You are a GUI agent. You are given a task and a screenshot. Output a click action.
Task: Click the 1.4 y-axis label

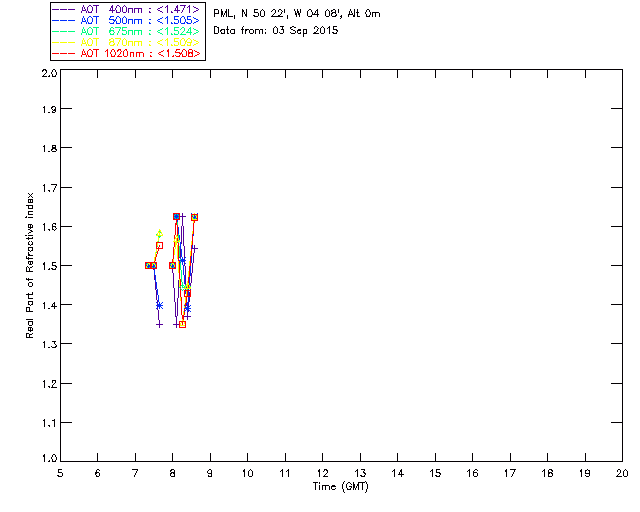pyautogui.click(x=49, y=305)
